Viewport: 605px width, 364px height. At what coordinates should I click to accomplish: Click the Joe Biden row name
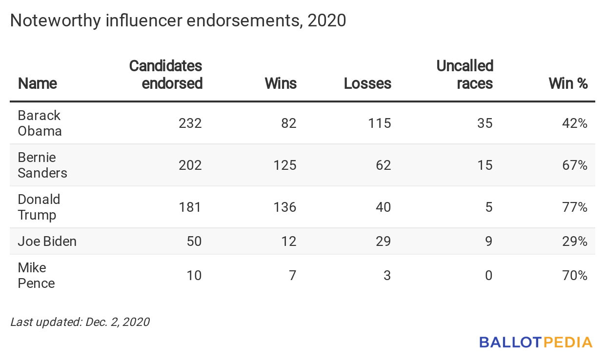[47, 241]
